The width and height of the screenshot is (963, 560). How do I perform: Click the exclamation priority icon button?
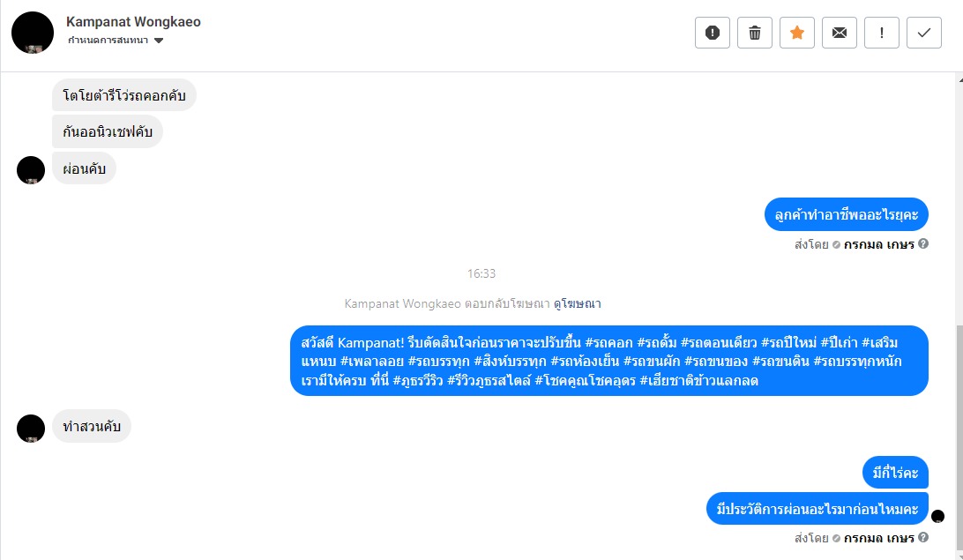[x=882, y=33]
